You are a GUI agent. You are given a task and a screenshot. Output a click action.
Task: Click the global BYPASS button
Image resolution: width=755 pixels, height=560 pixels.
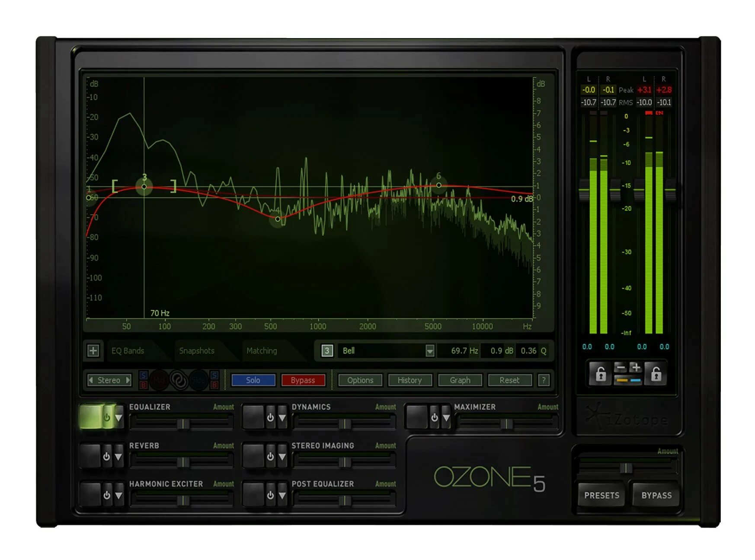pos(656,495)
